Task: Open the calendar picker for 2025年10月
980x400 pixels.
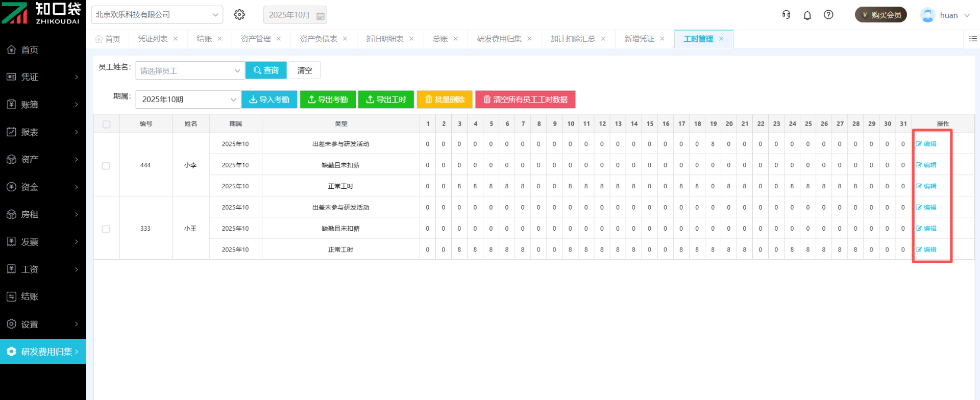Action: coord(321,15)
